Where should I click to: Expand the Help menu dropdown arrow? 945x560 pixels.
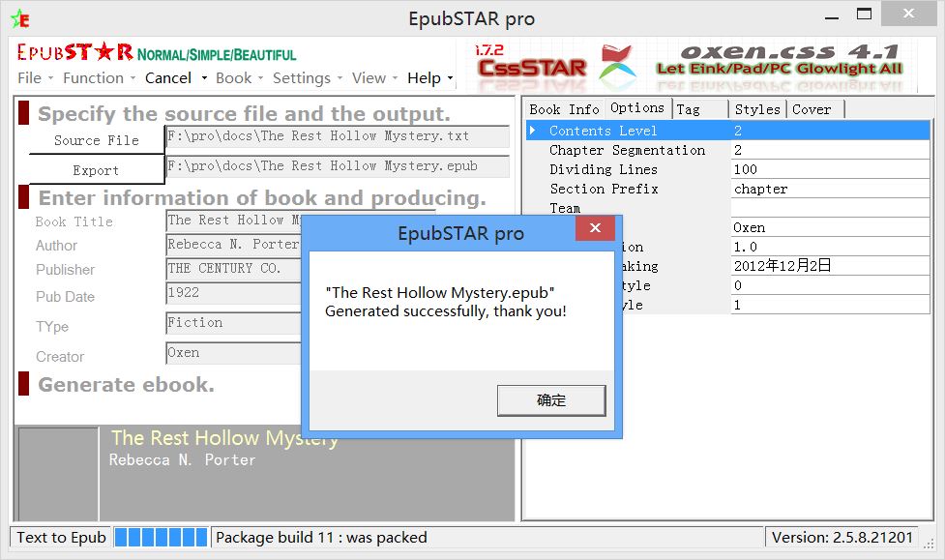pos(450,78)
